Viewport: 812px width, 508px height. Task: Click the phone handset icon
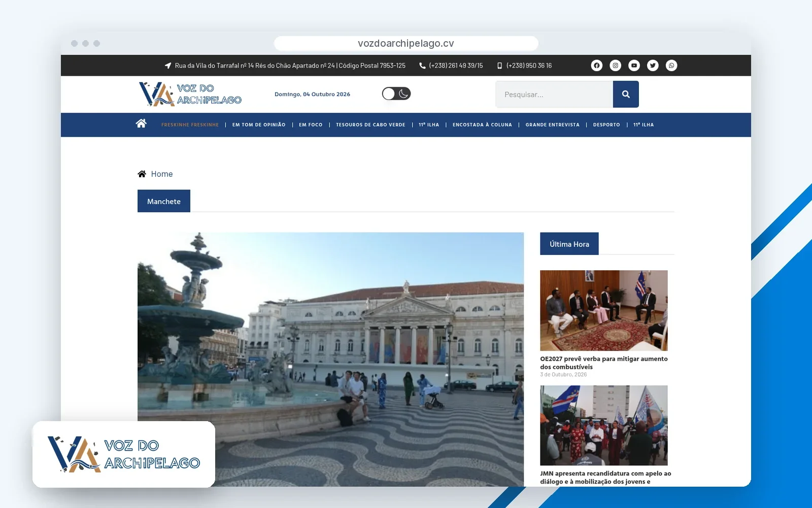coord(422,66)
